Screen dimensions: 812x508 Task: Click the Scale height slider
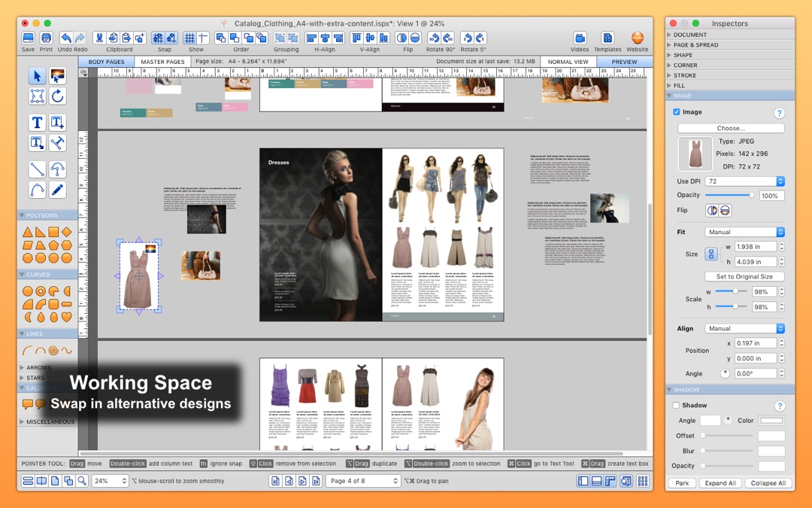coord(731,306)
